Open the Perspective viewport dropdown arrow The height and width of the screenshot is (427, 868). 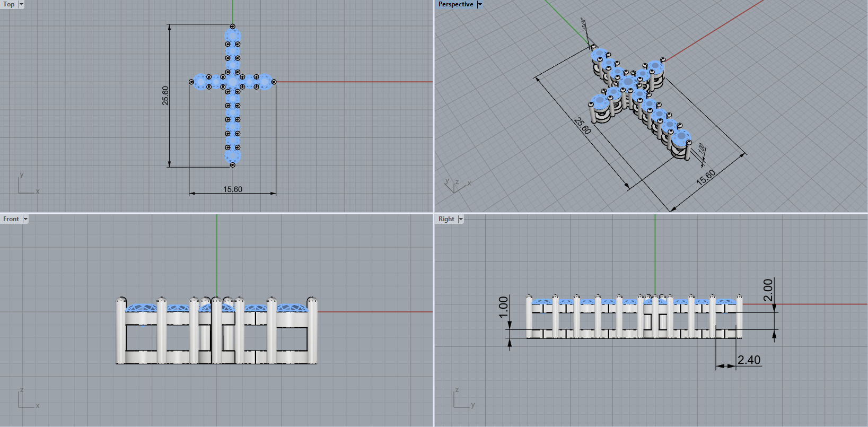click(480, 4)
